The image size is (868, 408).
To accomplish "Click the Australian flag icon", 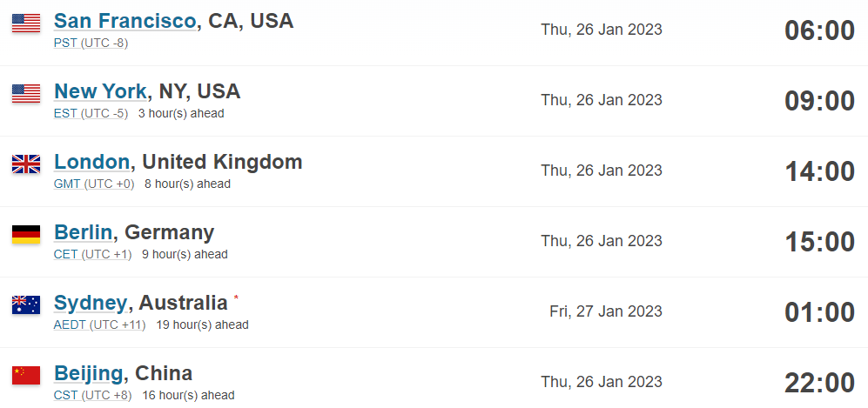I will (x=26, y=305).
